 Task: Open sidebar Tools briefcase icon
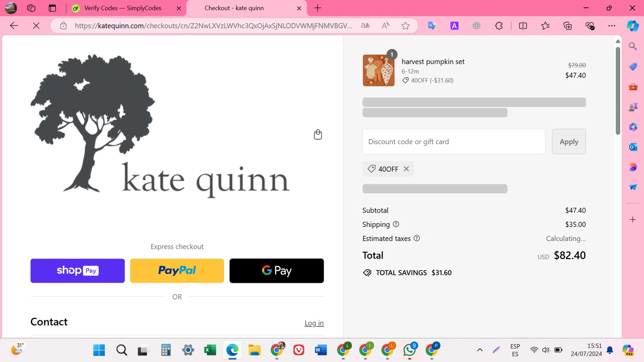coord(633,87)
